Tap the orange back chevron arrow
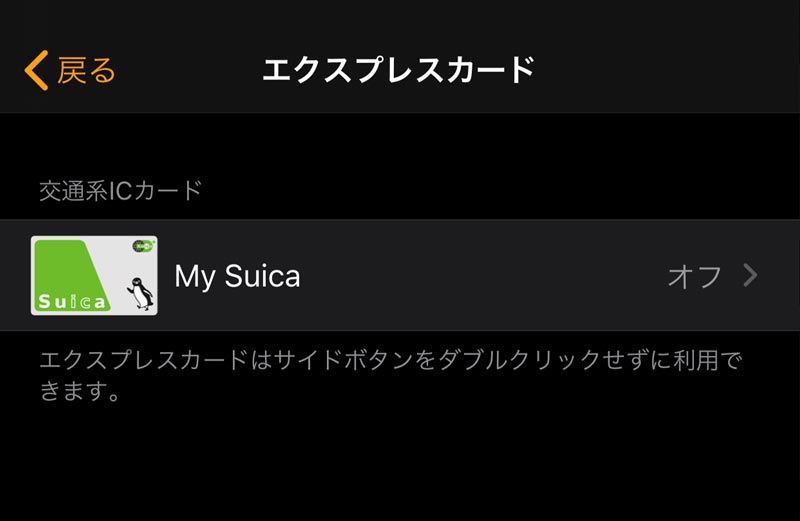800x521 pixels. pyautogui.click(x=36, y=70)
